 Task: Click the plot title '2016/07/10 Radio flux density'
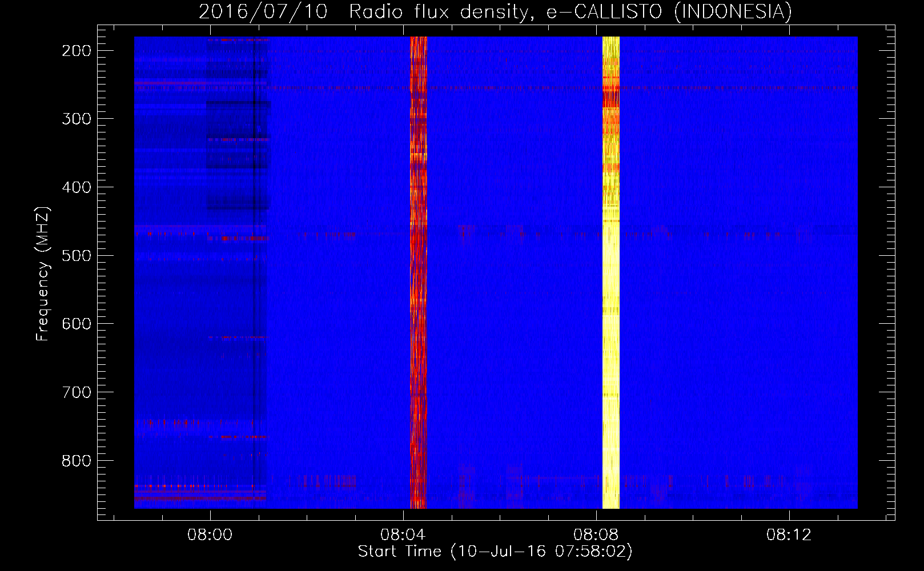point(365,12)
